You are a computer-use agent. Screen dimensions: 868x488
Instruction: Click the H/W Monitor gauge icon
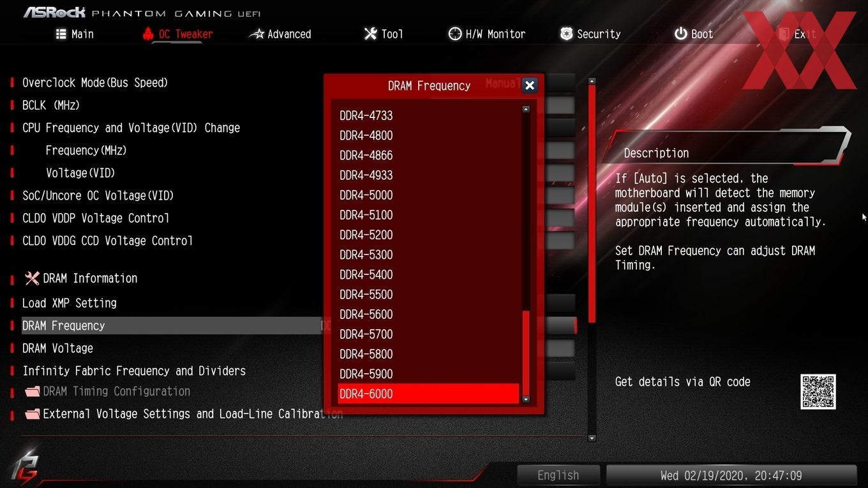click(x=455, y=34)
